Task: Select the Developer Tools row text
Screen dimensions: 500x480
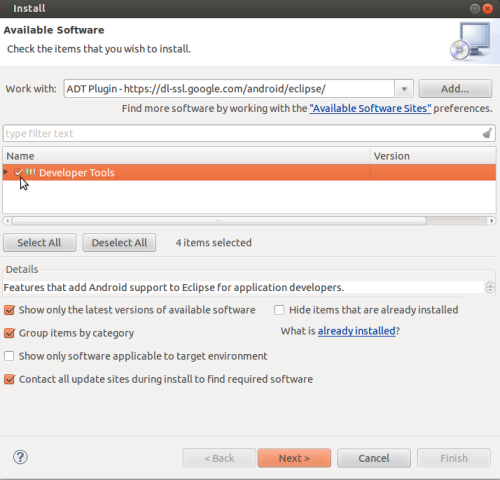Action: [77, 172]
